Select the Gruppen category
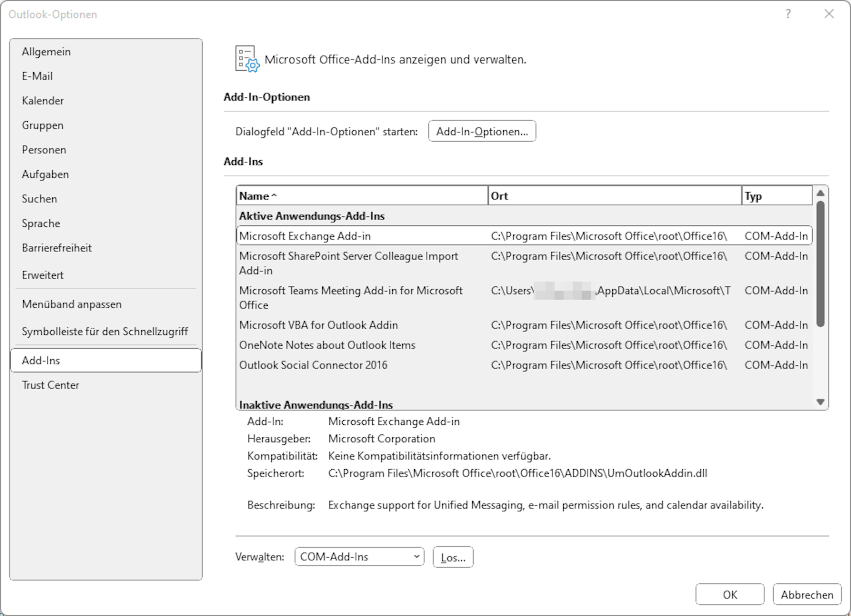The image size is (851, 616). coord(105,125)
